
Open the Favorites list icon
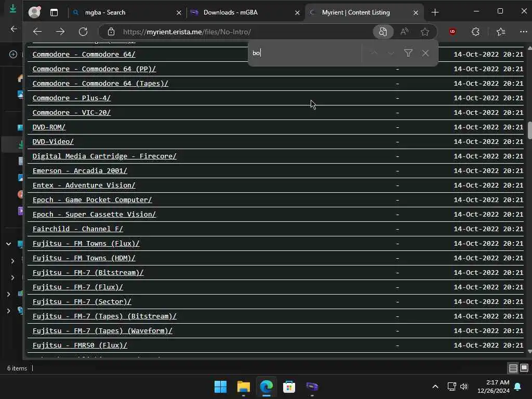(x=501, y=32)
